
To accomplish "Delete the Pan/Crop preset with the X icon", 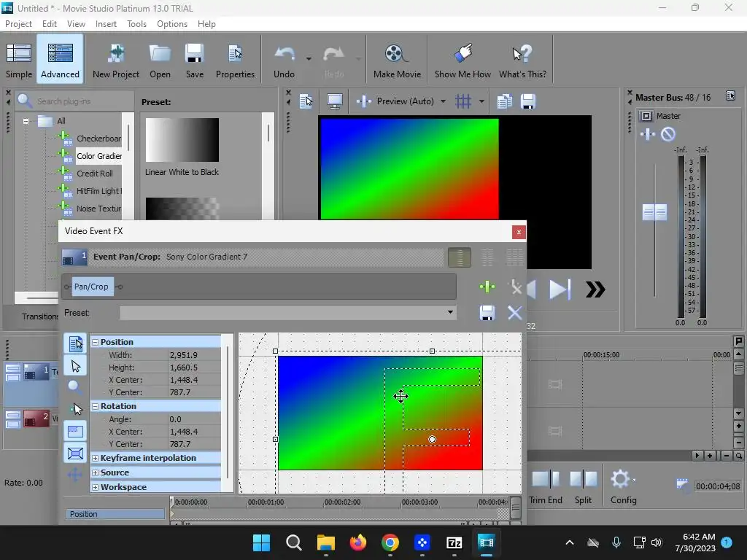I will tap(514, 313).
